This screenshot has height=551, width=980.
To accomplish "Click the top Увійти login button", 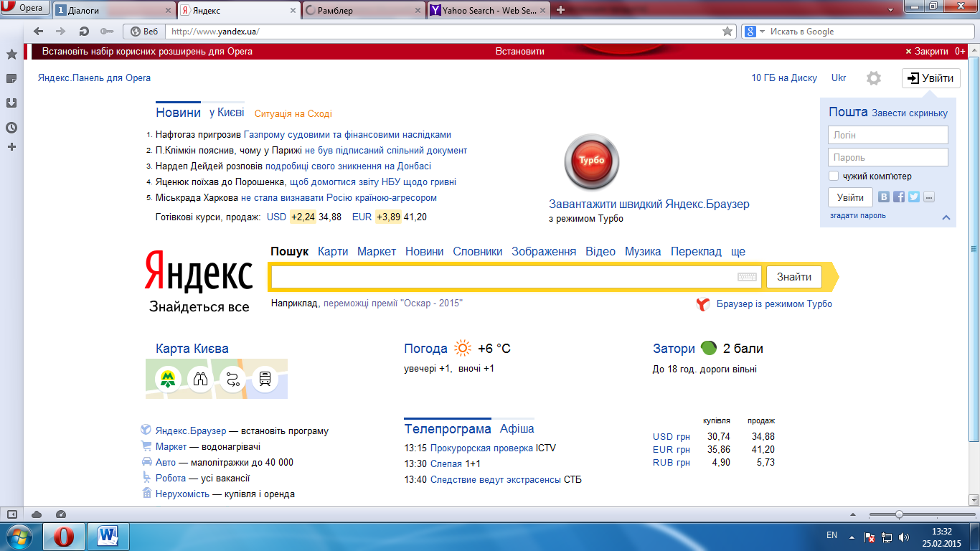I will point(931,78).
